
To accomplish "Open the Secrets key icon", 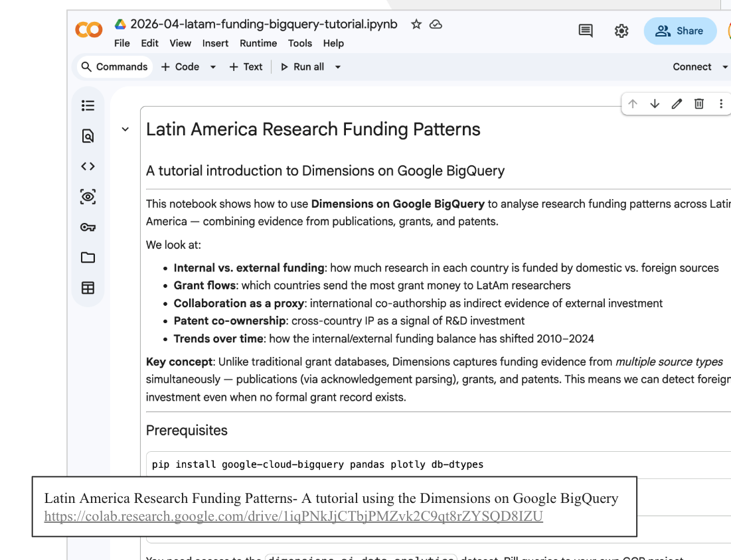I will click(88, 228).
